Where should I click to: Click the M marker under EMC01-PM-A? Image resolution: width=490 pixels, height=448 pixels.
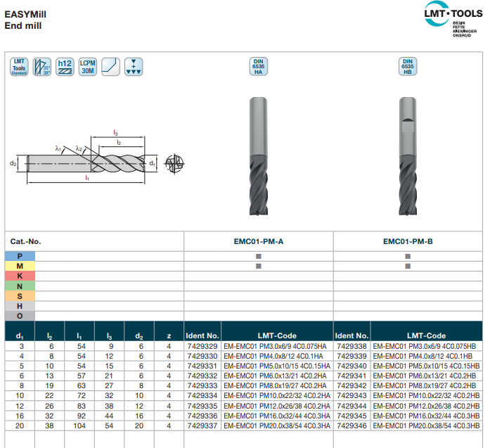coord(259,266)
